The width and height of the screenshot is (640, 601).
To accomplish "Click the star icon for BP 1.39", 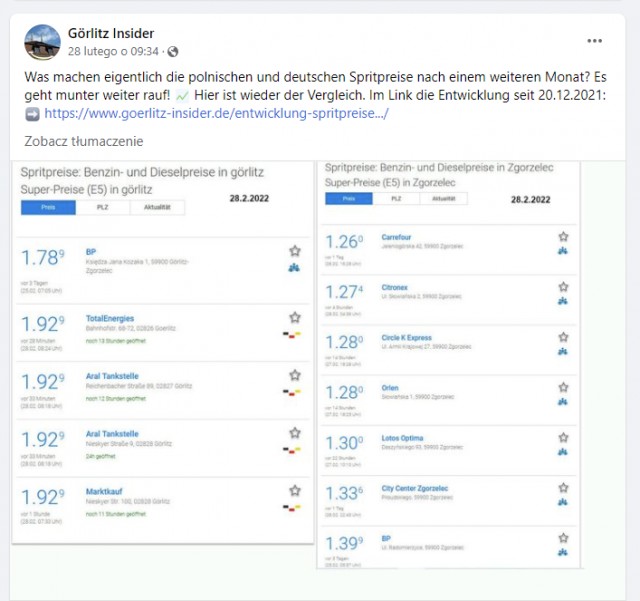I will [563, 538].
